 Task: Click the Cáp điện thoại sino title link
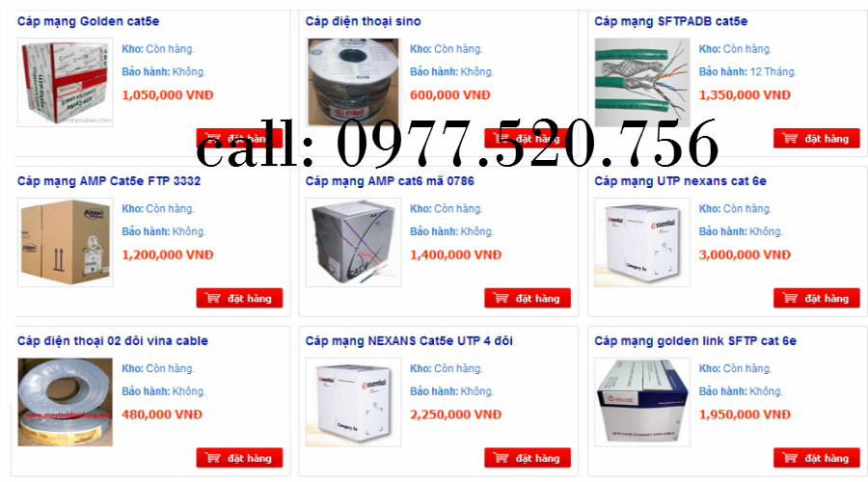[364, 21]
